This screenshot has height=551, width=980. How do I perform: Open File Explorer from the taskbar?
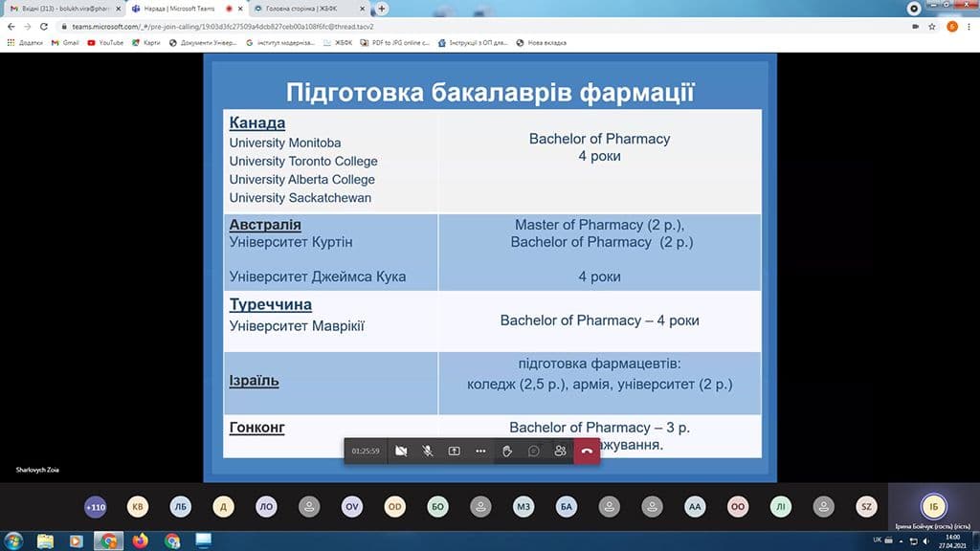tap(45, 540)
